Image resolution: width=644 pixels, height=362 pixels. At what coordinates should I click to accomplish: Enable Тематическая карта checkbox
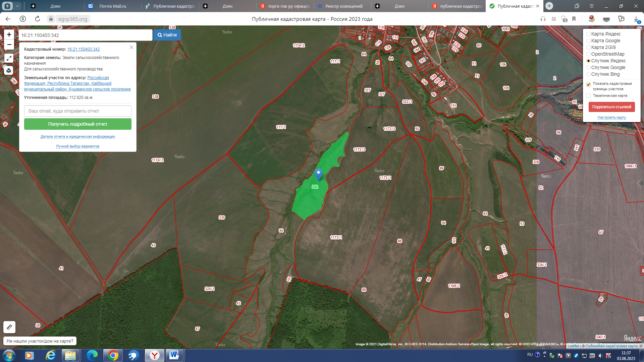coord(588,96)
